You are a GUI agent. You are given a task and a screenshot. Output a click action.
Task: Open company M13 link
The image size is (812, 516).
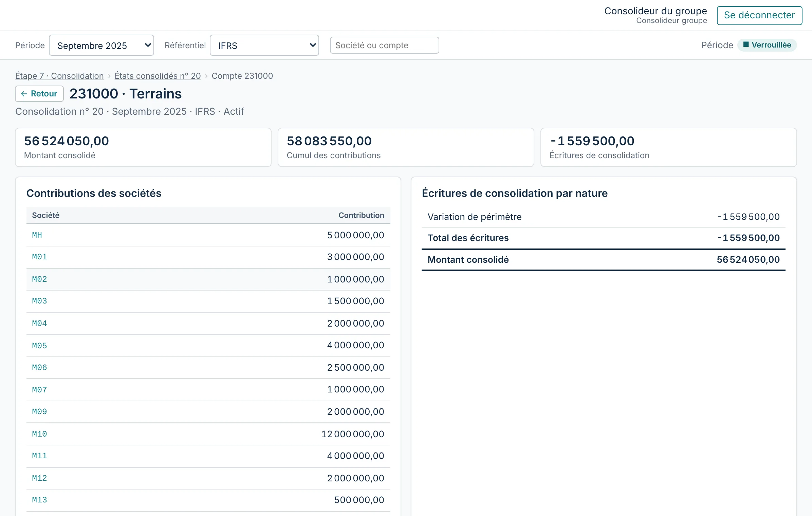click(39, 500)
